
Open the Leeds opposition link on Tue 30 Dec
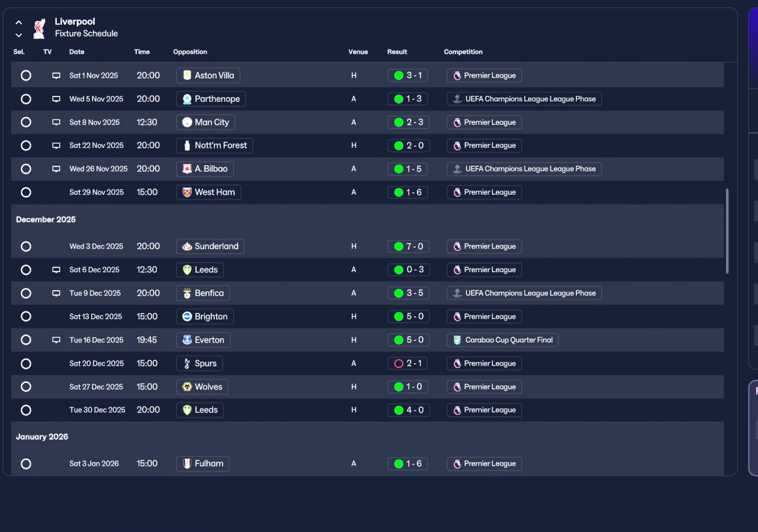[x=200, y=410]
